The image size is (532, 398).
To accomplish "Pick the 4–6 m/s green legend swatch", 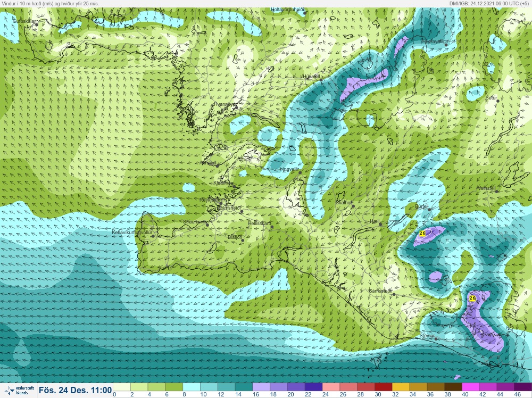I will tap(157, 387).
